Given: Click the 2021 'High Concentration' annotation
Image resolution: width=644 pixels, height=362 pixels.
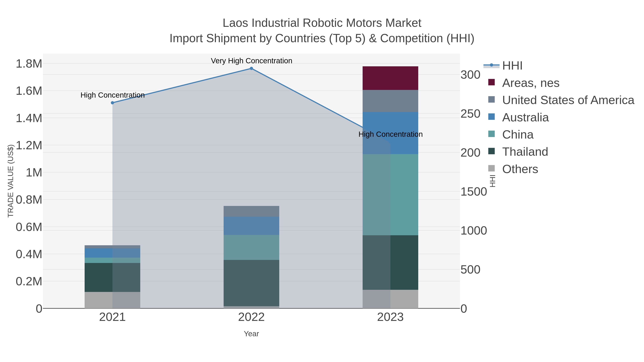Looking at the screenshot, I should click(x=113, y=95).
